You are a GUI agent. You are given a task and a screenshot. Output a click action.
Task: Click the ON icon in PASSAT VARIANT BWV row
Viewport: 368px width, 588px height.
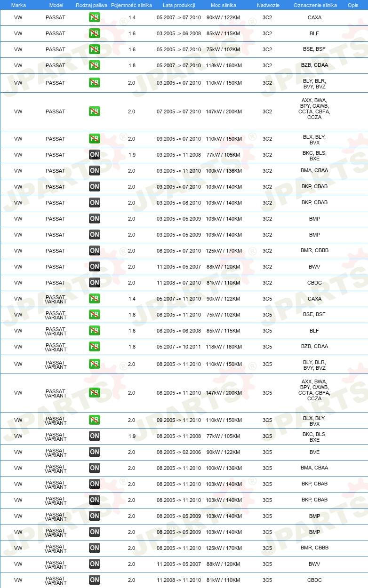[95, 564]
